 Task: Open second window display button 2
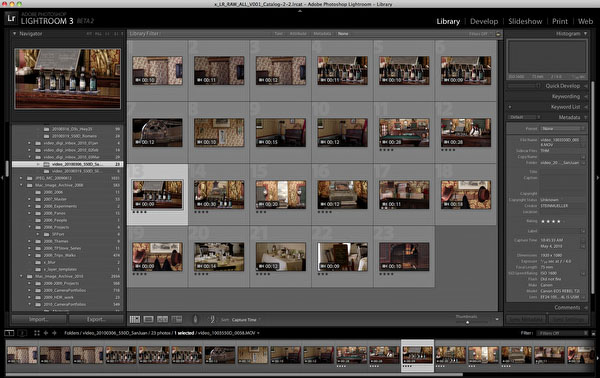click(x=22, y=333)
